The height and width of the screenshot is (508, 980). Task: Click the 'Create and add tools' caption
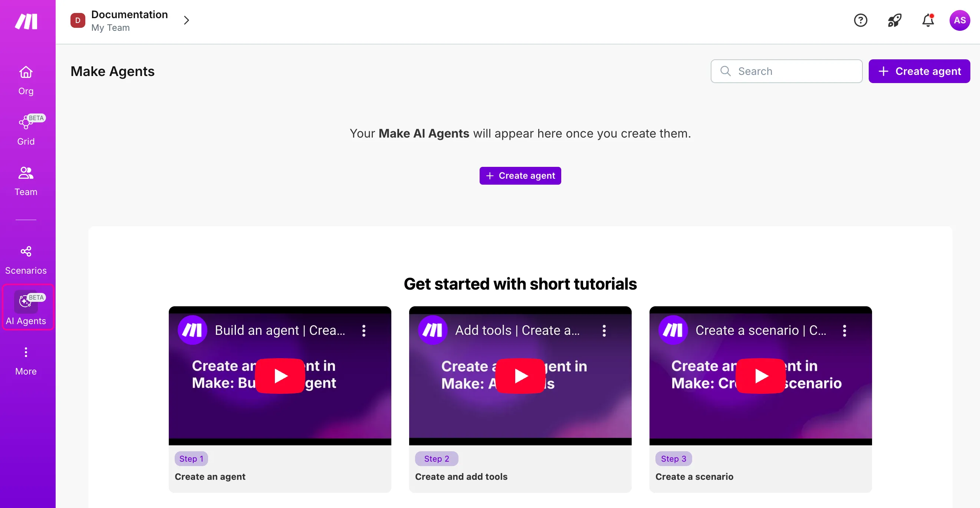tap(461, 476)
